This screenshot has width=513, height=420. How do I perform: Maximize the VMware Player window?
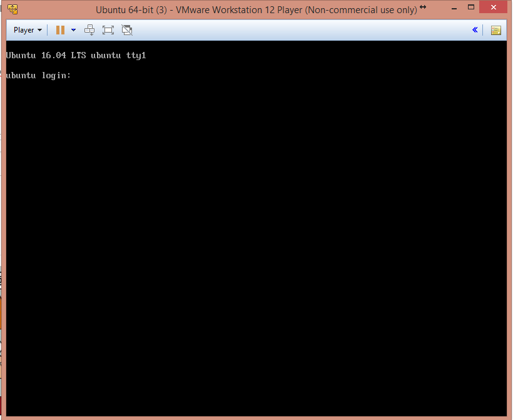471,8
